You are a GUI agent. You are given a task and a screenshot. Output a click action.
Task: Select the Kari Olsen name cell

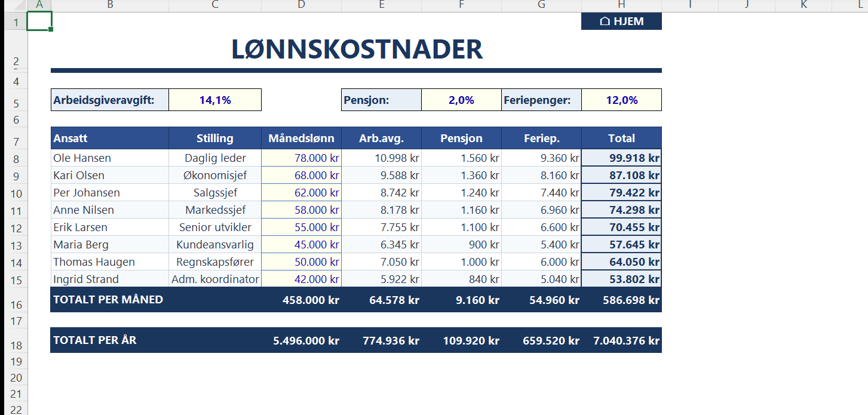pyautogui.click(x=109, y=176)
